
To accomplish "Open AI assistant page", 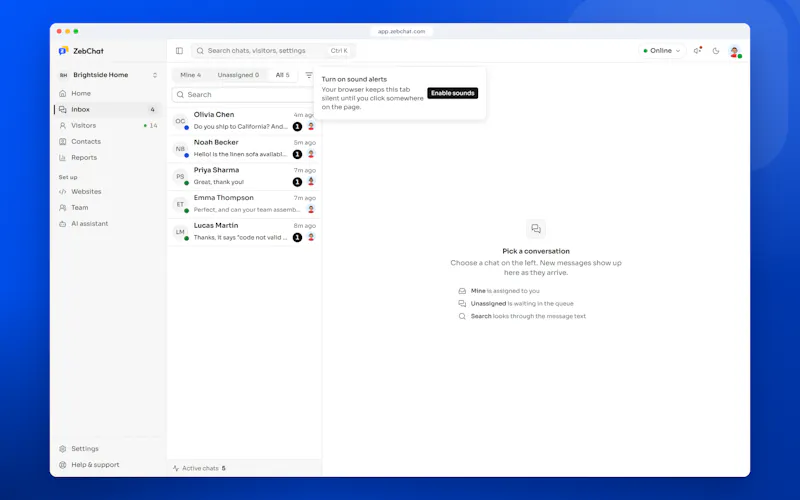I will click(108, 223).
